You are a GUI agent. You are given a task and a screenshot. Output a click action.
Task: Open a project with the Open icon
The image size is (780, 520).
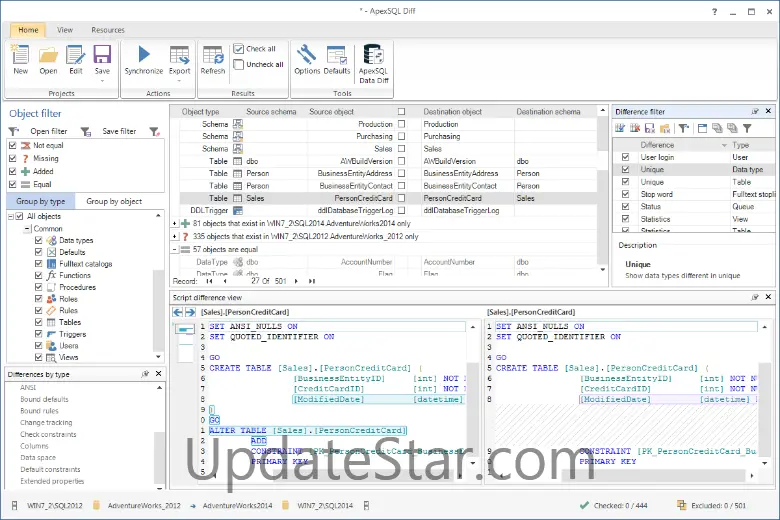tap(48, 59)
